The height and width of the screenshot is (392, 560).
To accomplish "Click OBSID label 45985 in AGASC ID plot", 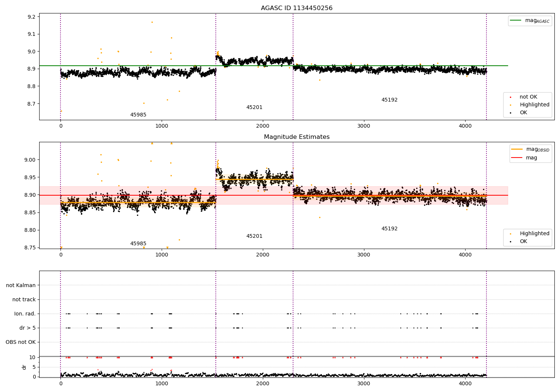I will pyautogui.click(x=138, y=115).
